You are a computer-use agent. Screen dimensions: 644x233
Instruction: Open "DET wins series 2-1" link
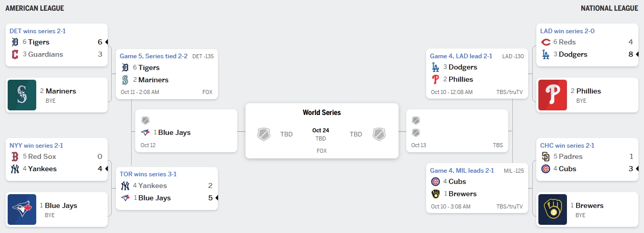[37, 31]
